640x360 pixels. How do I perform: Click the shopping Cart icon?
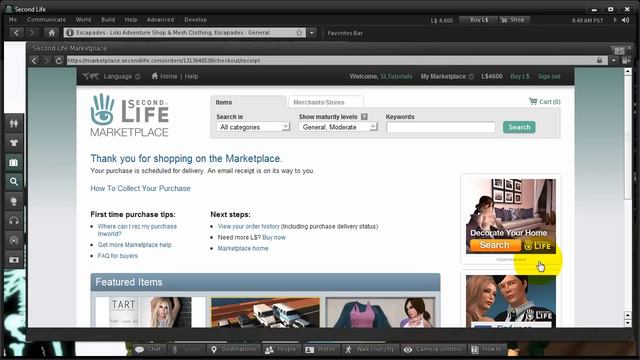[x=533, y=101]
